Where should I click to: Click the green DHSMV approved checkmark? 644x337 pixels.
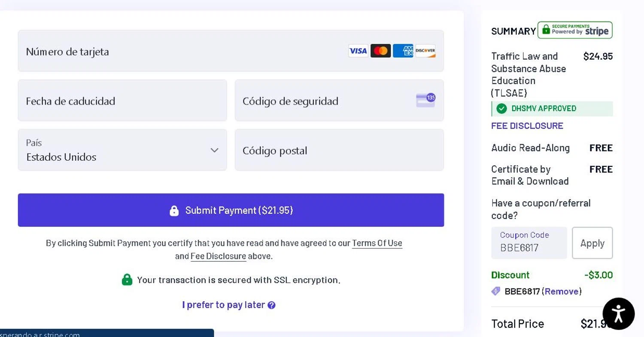pyautogui.click(x=501, y=109)
